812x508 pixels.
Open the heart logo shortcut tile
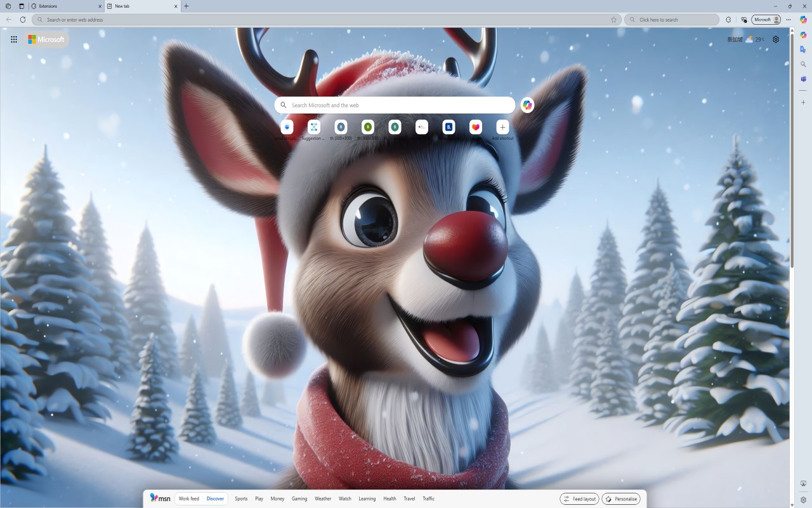point(476,130)
